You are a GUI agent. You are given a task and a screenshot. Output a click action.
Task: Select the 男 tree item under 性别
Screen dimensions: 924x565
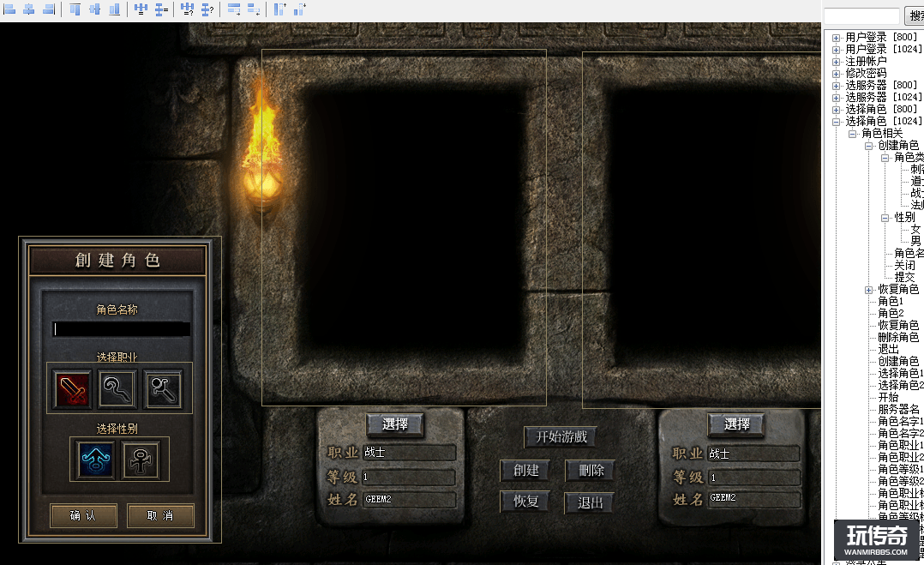[915, 241]
